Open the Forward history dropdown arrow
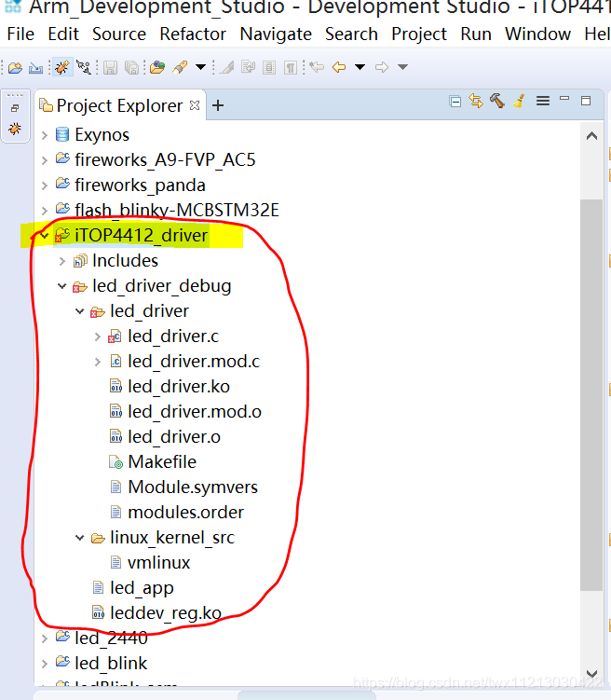Viewport: 611px width, 700px height. pos(402,67)
